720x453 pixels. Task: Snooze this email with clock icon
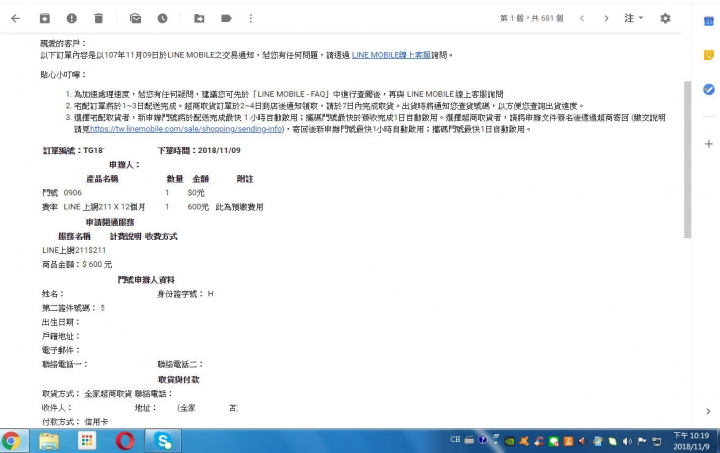tap(163, 18)
